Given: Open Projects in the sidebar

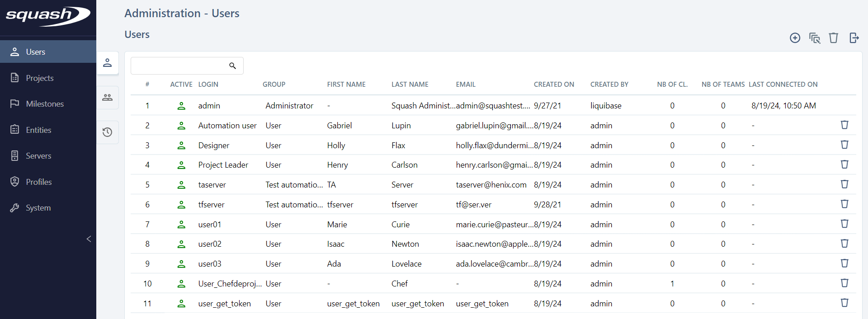Looking at the screenshot, I should pos(40,78).
